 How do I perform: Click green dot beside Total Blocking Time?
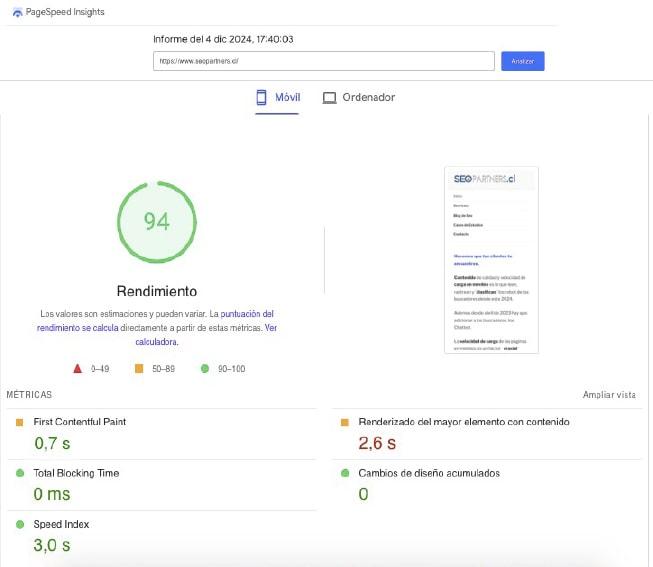pos(19,473)
